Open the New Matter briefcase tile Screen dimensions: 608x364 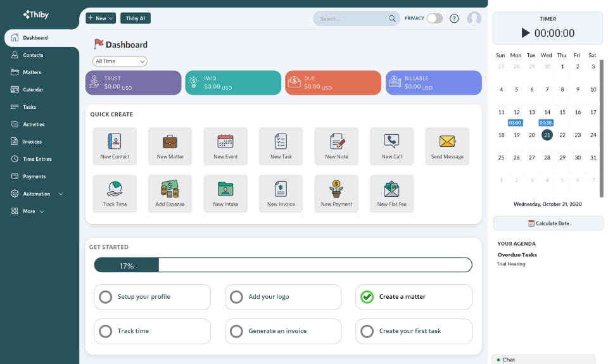(170, 146)
